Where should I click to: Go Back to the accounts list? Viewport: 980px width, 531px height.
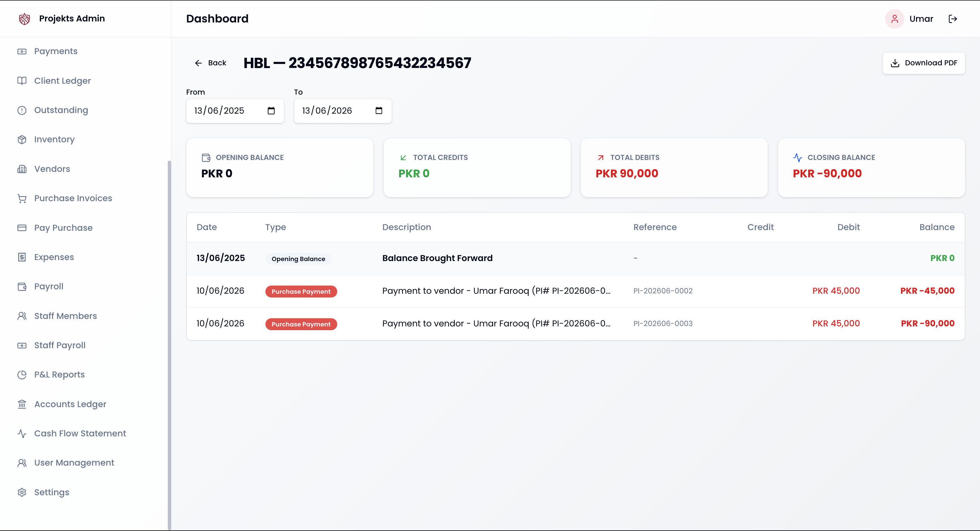tap(210, 63)
